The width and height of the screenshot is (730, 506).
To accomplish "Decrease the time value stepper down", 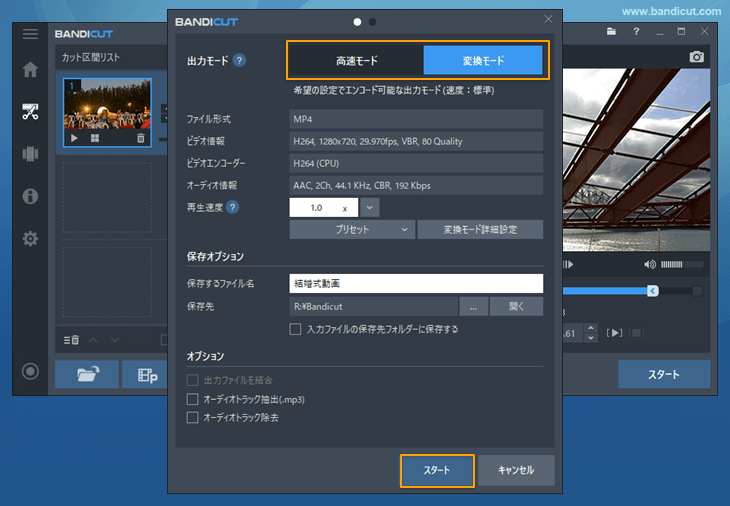I will (x=591, y=338).
